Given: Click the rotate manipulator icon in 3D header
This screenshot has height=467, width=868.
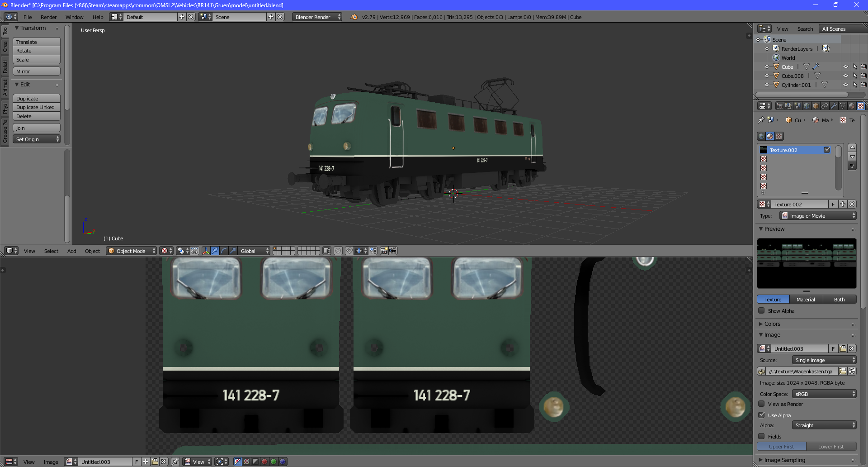Looking at the screenshot, I should coord(224,251).
